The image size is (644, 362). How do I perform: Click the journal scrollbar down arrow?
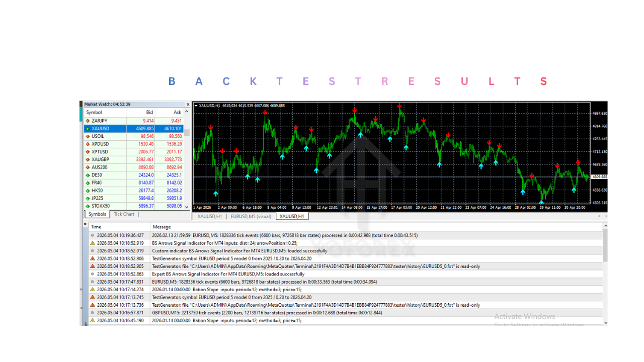click(605, 322)
